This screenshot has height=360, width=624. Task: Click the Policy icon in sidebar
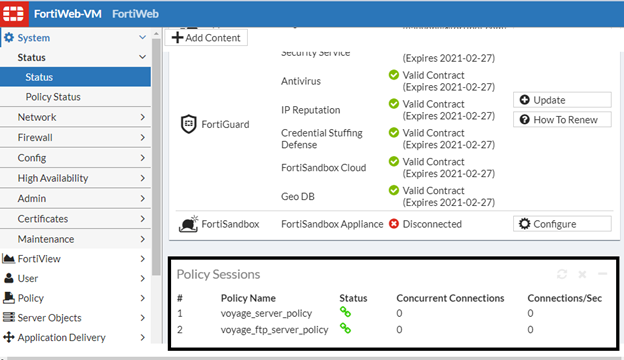click(8, 298)
